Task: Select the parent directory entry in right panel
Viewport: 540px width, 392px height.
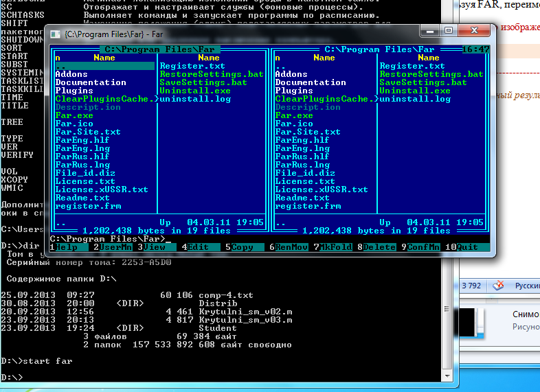Action: coord(281,66)
